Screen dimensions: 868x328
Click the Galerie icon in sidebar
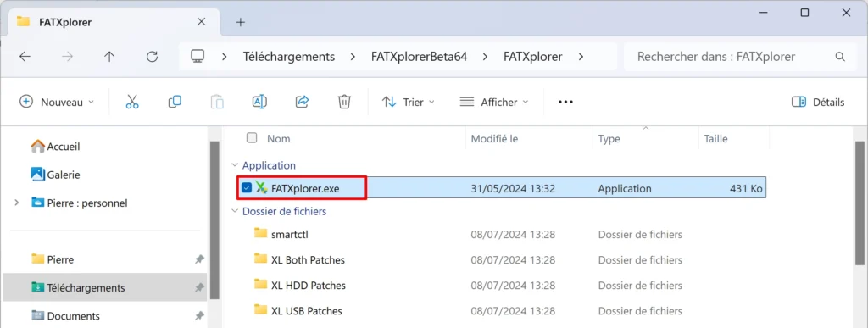pos(37,175)
